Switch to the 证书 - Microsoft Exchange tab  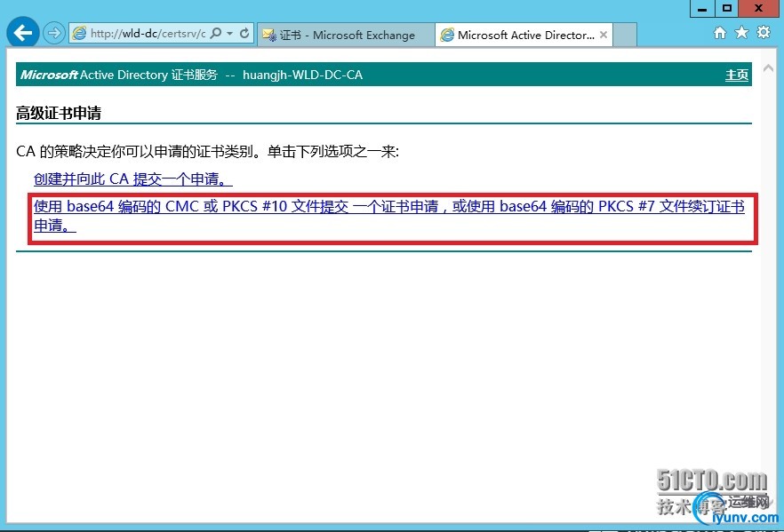tap(346, 35)
